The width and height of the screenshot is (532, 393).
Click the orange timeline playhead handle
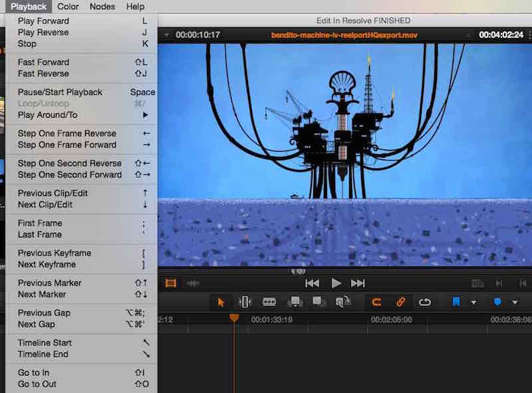click(234, 318)
